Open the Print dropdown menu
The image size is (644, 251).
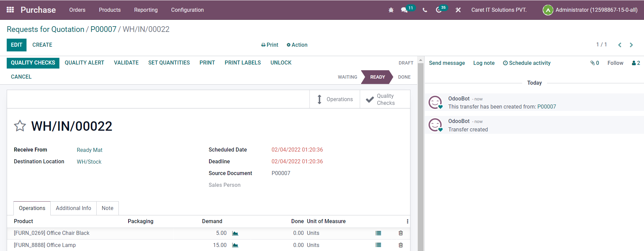coord(270,45)
